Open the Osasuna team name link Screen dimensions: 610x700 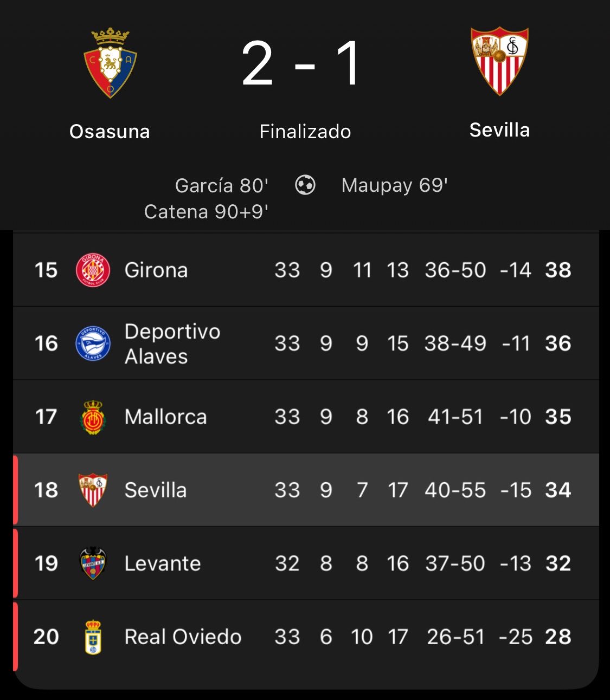tap(110, 132)
